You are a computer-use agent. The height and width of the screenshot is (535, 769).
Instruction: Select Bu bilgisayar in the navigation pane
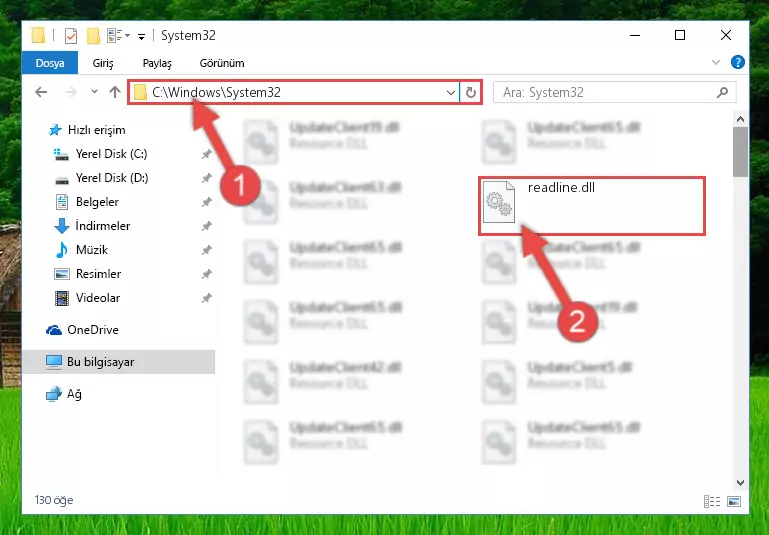[118, 362]
